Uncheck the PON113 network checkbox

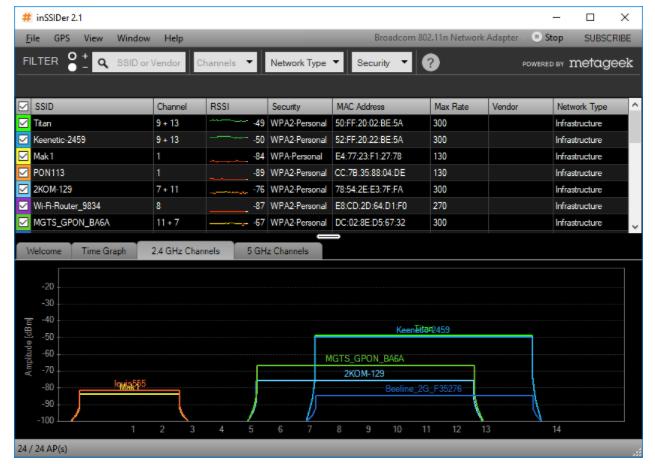click(x=23, y=172)
